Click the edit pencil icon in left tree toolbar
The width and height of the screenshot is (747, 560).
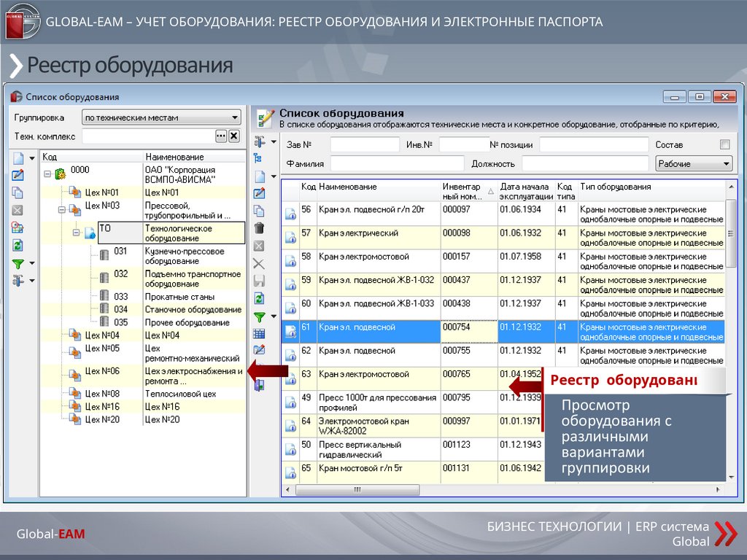18,175
